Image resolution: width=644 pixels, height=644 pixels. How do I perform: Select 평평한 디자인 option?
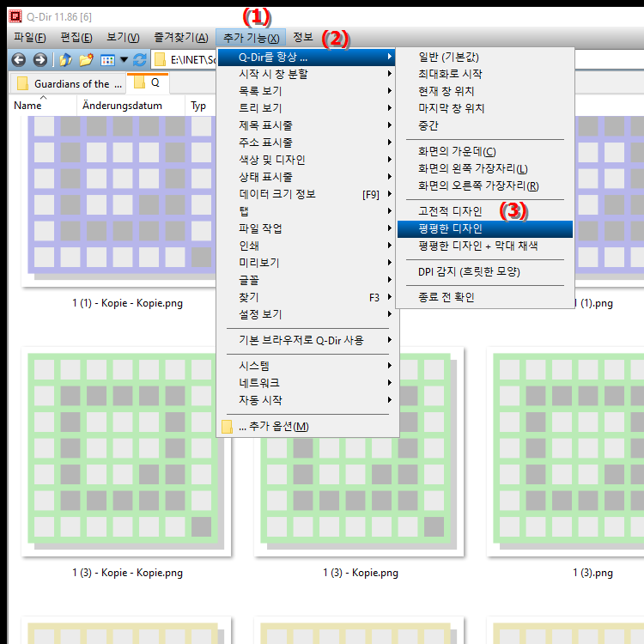coord(484,228)
